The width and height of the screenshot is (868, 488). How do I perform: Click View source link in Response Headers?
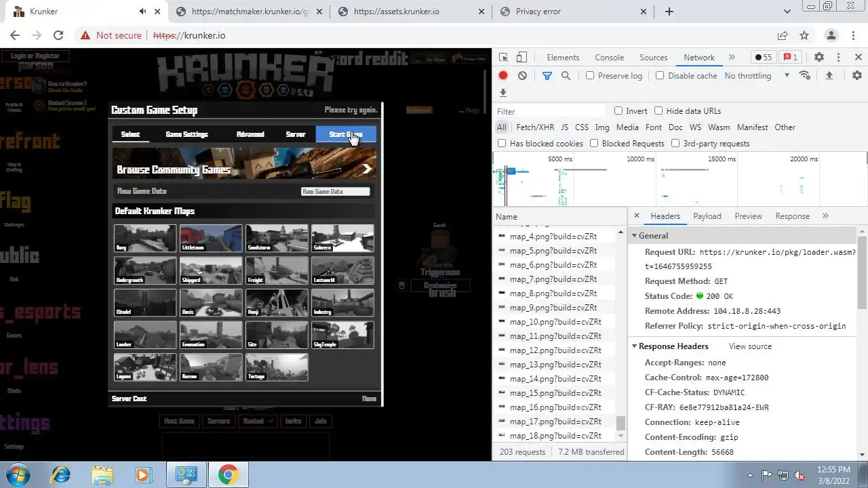coord(750,346)
